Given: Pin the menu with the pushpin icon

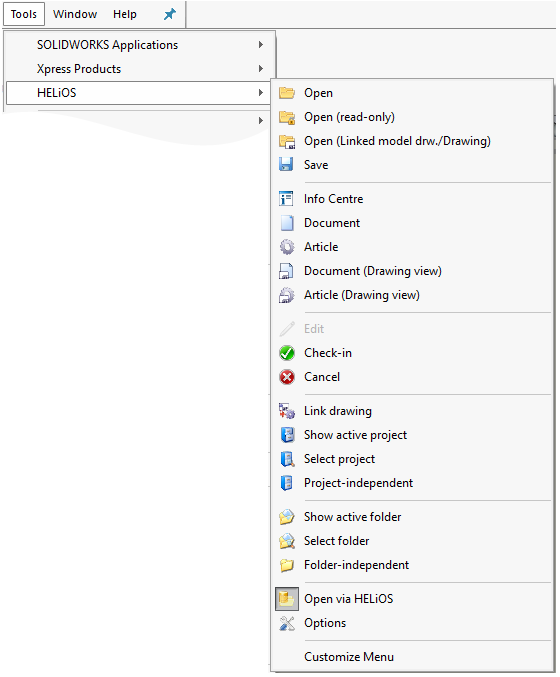Looking at the screenshot, I should coord(170,14).
